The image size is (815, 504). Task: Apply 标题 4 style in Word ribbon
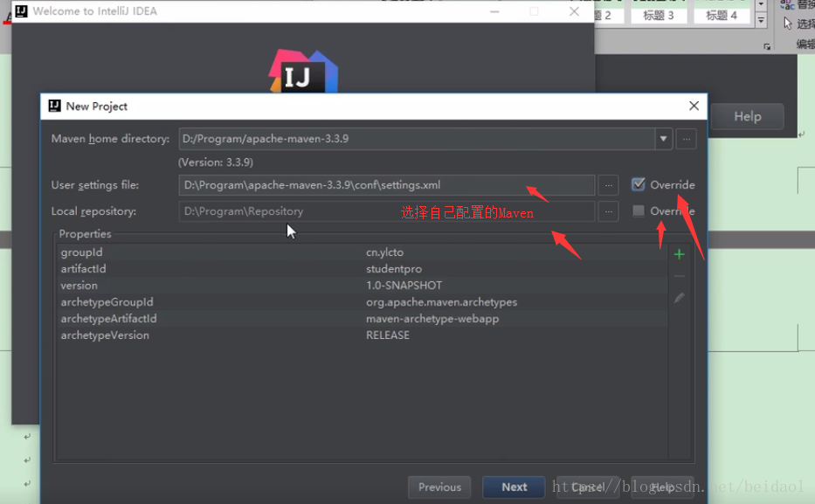[x=722, y=15]
